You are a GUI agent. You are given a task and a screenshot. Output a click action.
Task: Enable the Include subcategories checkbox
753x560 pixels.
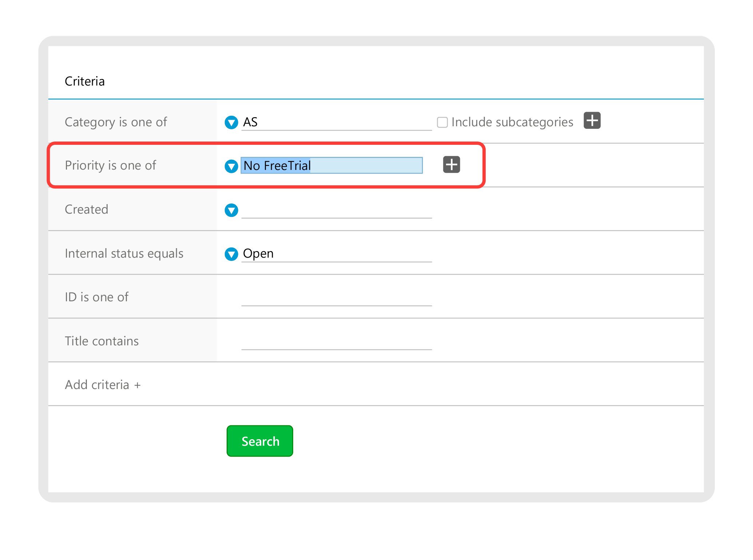(x=442, y=122)
